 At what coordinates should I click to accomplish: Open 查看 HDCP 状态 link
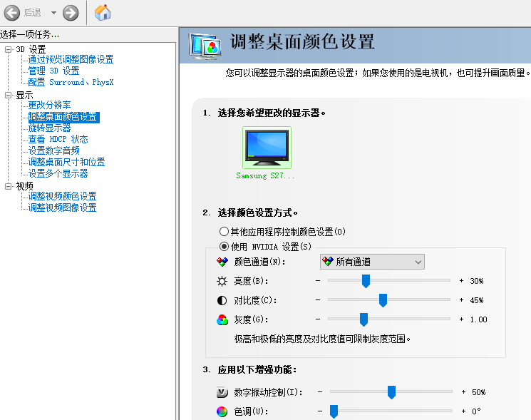58,139
